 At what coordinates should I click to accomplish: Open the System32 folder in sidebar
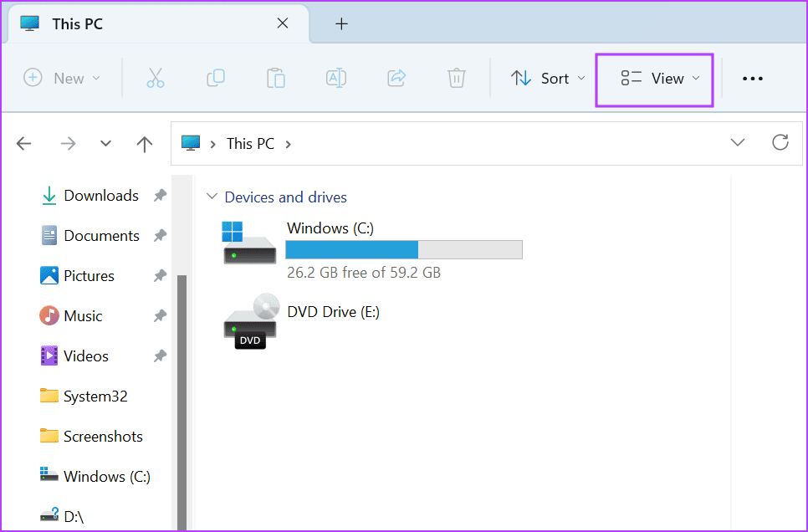95,396
